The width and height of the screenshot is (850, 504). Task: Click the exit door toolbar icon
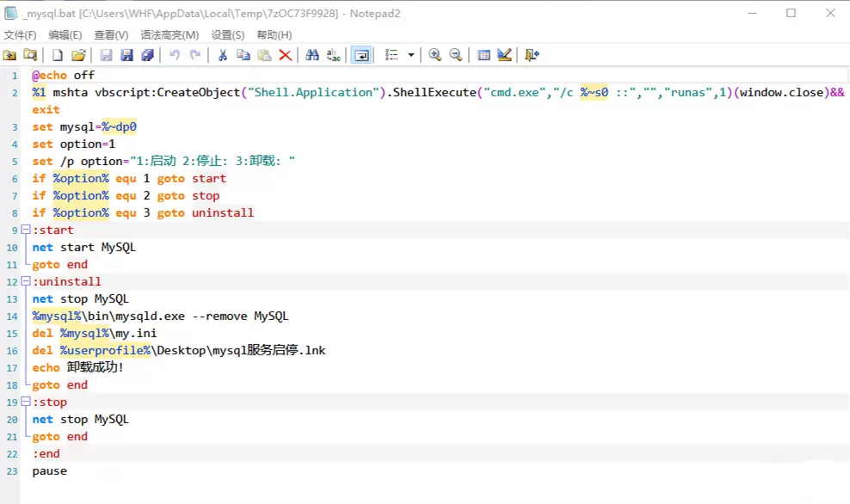tap(532, 55)
